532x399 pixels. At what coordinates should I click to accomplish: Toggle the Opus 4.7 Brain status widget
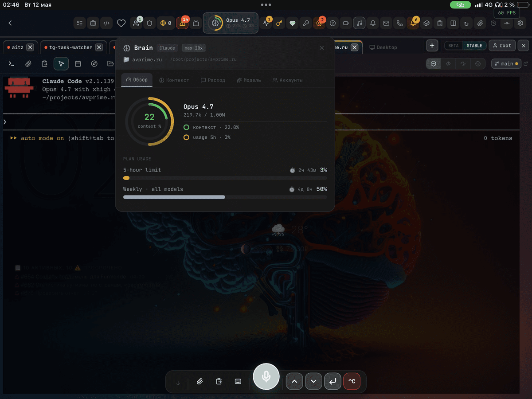(231, 23)
